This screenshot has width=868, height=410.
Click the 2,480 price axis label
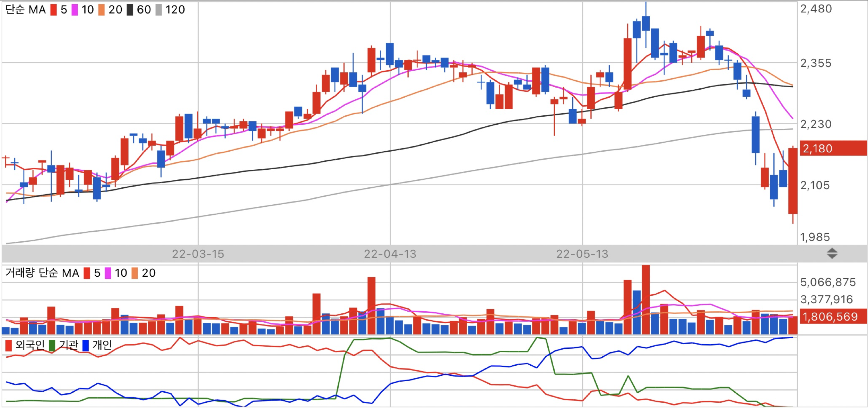tap(816, 9)
